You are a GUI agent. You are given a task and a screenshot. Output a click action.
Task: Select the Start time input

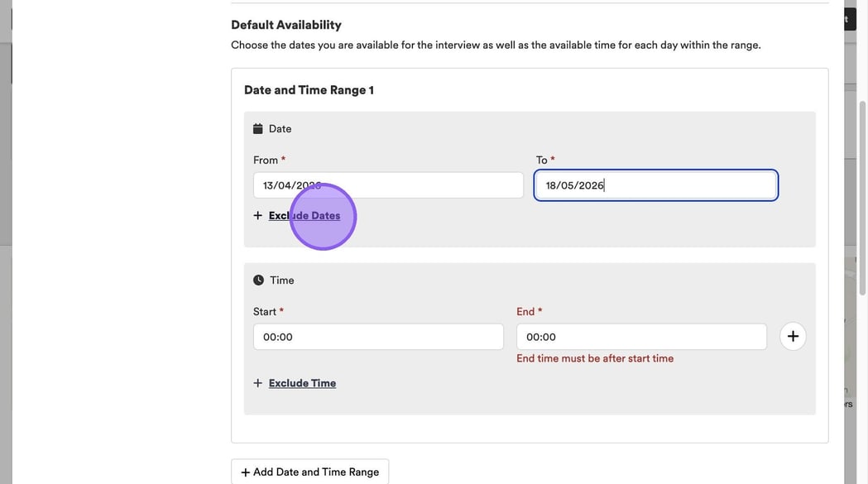click(378, 337)
